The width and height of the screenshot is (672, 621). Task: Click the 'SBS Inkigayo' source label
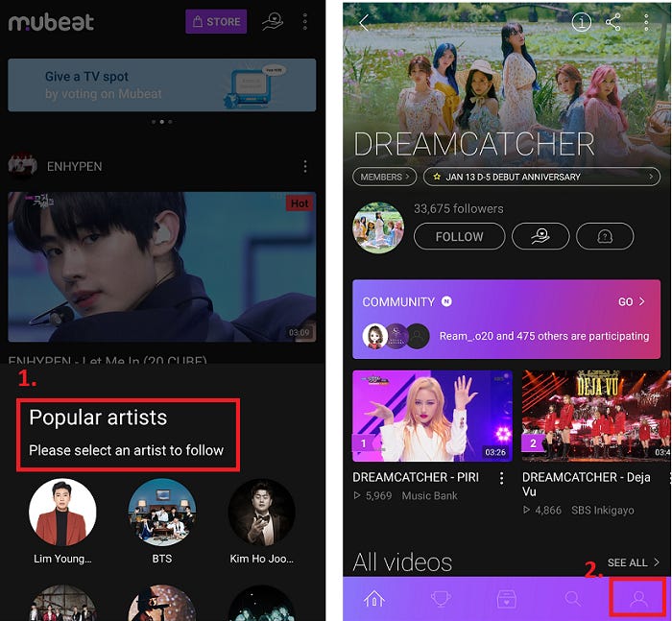coord(603,511)
